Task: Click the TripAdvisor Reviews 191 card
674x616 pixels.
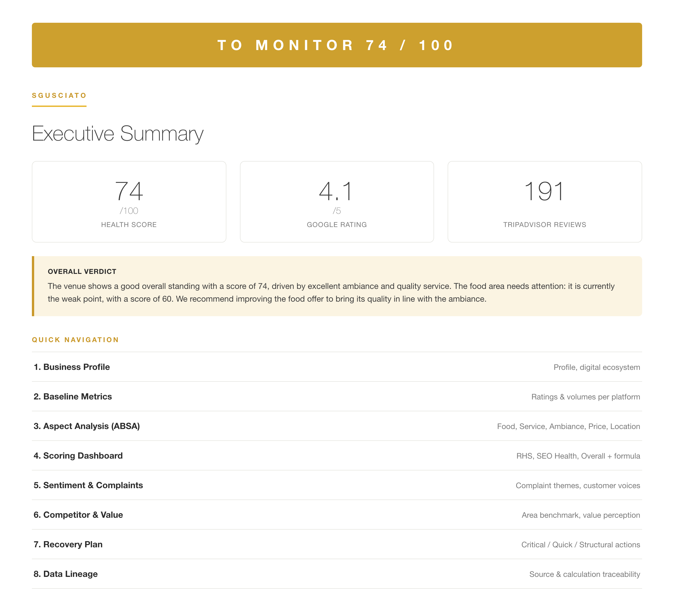Action: 545,202
